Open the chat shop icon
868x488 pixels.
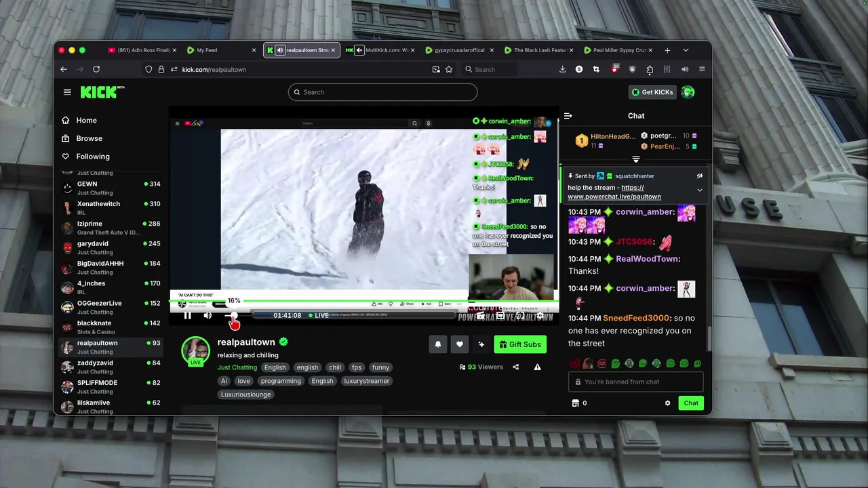tap(575, 403)
